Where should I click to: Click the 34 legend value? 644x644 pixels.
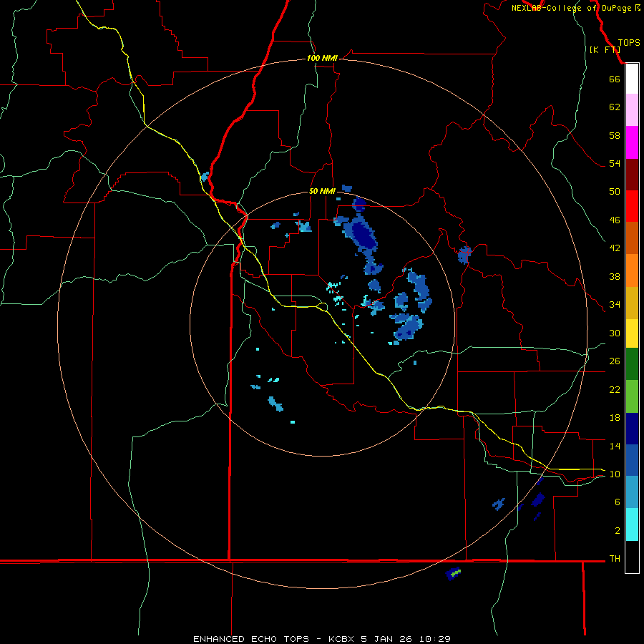click(615, 305)
